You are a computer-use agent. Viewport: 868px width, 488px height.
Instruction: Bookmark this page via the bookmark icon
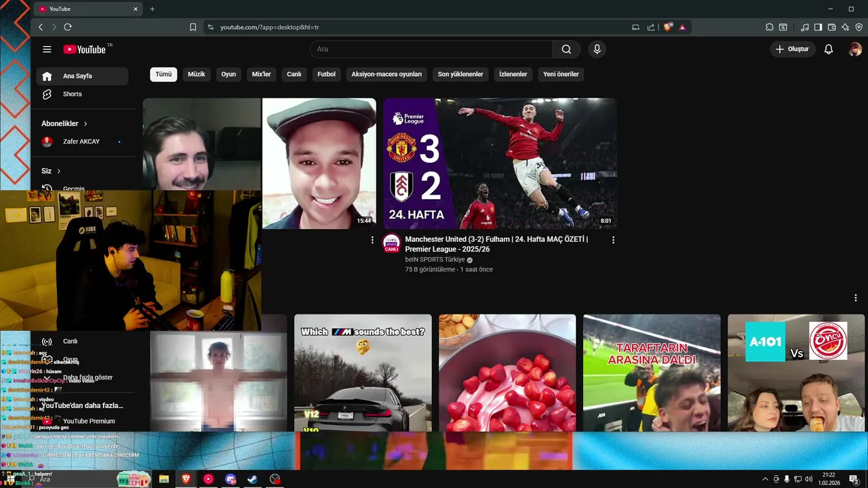(x=193, y=27)
